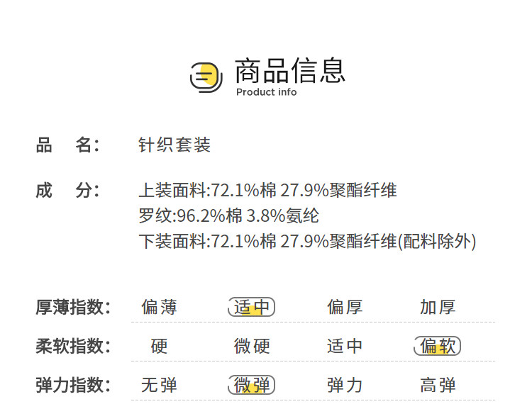
Task: Select 硬 in the softness index row
Action: click(x=159, y=346)
